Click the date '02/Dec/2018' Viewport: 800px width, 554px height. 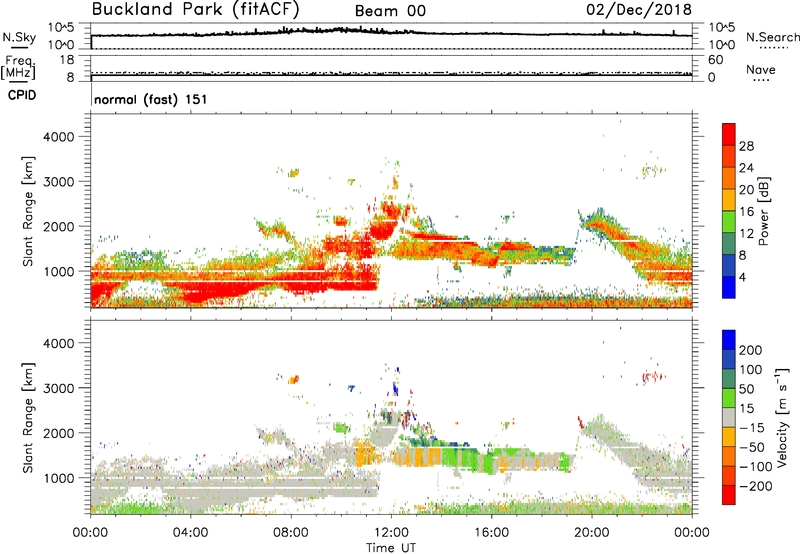tap(639, 9)
